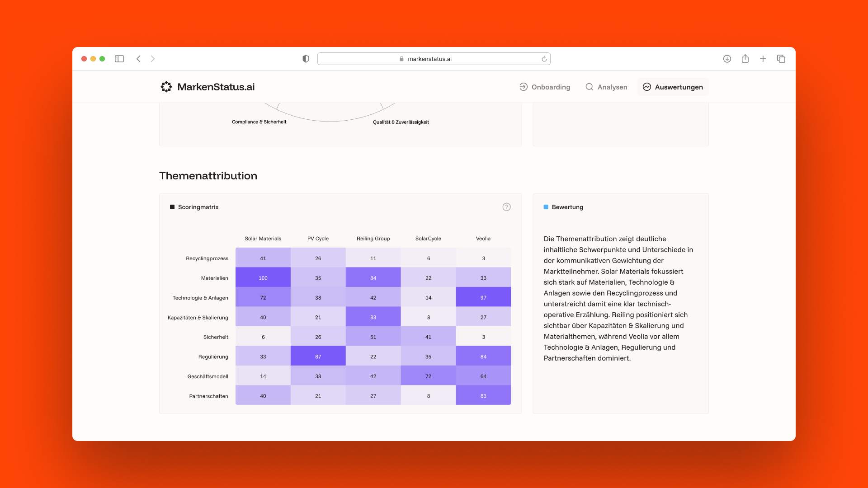The height and width of the screenshot is (488, 868).
Task: Click the Veolia column header
Action: 483,239
